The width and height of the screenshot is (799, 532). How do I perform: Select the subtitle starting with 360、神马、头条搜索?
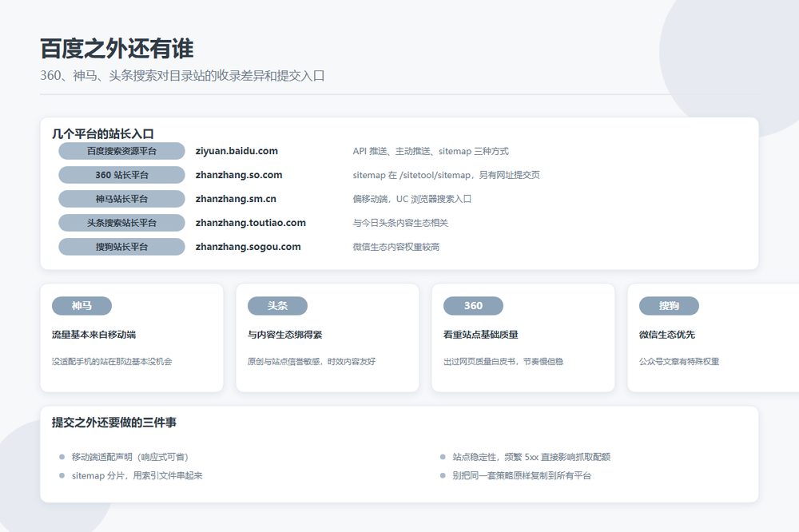(x=182, y=76)
